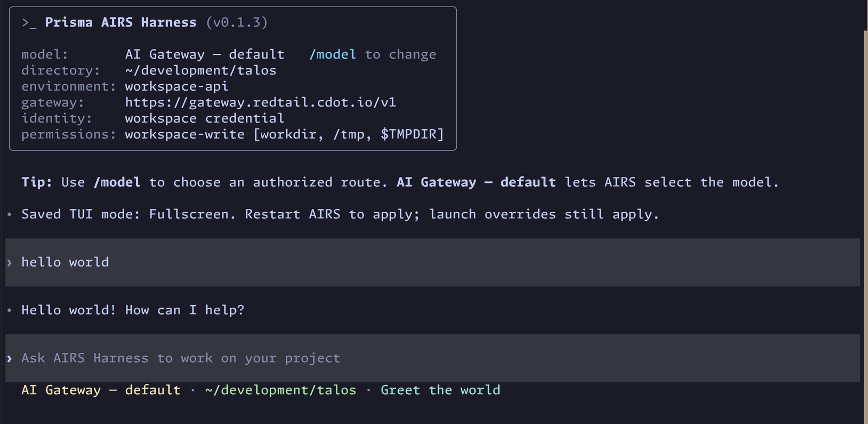This screenshot has width=868, height=424.
Task: Click the permissions value workspace-write
Action: [x=184, y=134]
